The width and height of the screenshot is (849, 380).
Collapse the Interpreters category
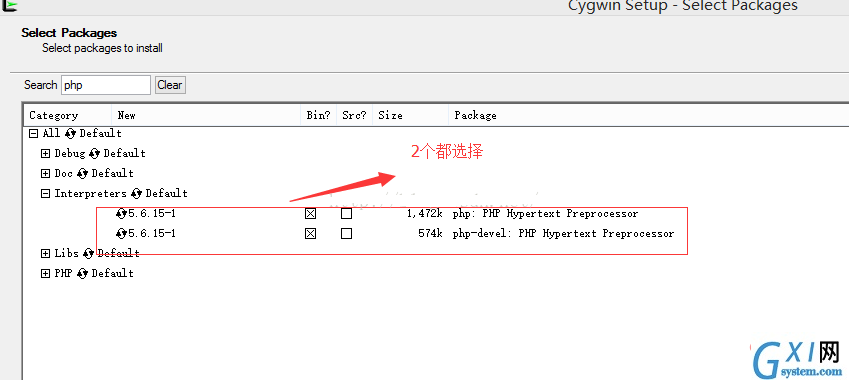pos(45,193)
